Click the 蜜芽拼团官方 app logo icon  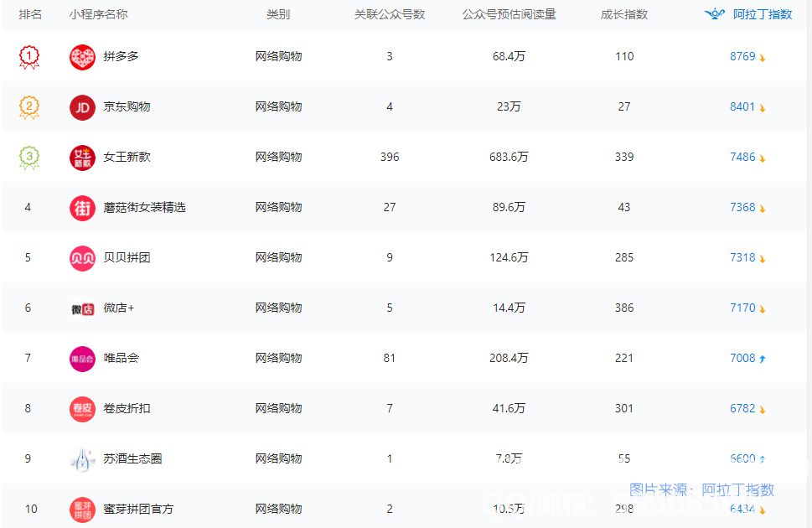(x=82, y=510)
